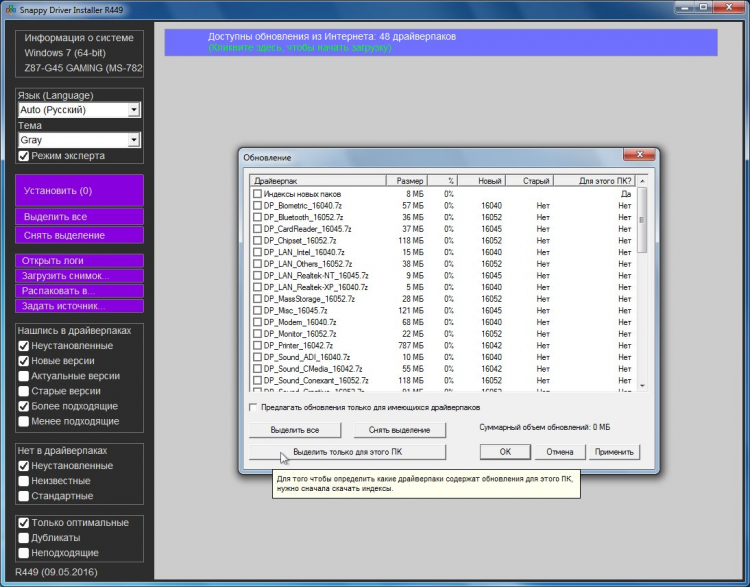Enable the Актуальные версии filter checkbox
The height and width of the screenshot is (587, 750).
24,376
